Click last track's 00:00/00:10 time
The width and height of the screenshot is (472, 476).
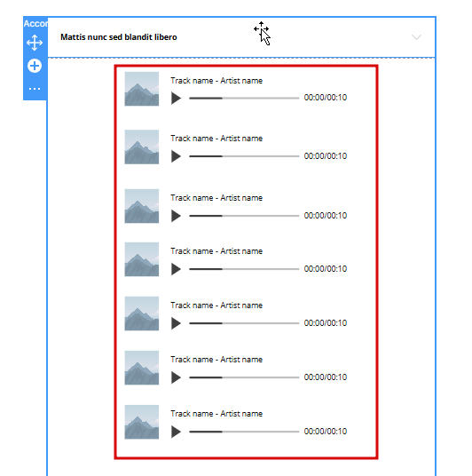pyautogui.click(x=326, y=432)
